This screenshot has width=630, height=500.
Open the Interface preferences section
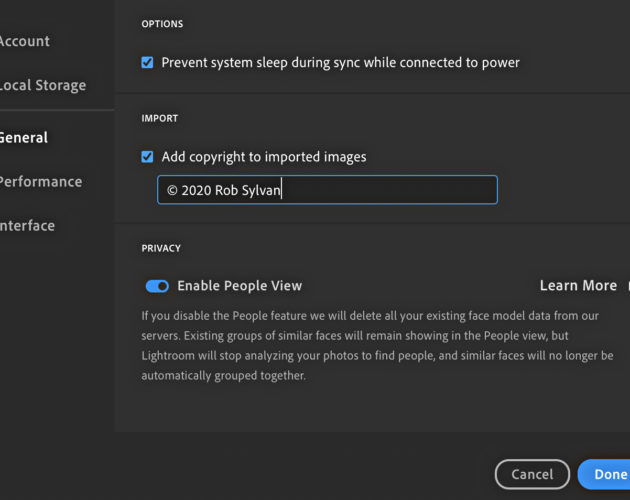tap(27, 225)
